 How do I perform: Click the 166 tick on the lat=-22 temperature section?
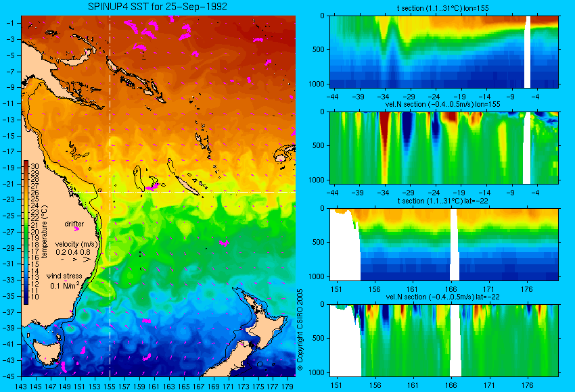451,289
